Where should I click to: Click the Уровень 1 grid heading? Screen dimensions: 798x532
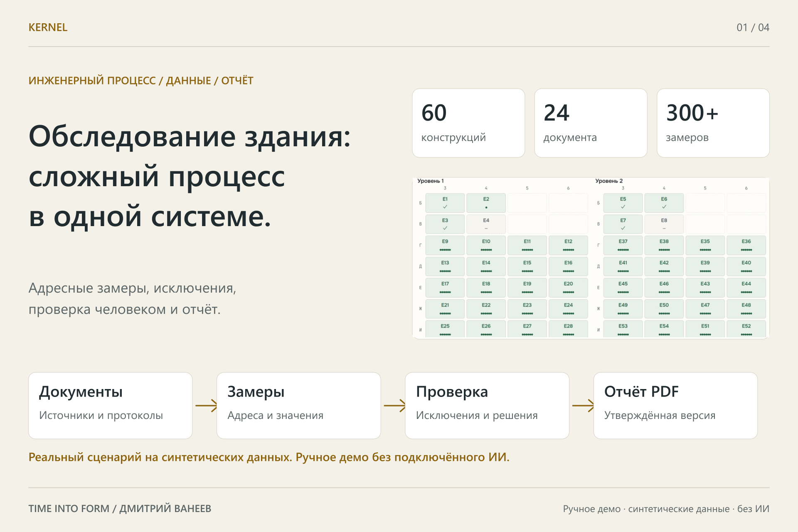pos(431,181)
